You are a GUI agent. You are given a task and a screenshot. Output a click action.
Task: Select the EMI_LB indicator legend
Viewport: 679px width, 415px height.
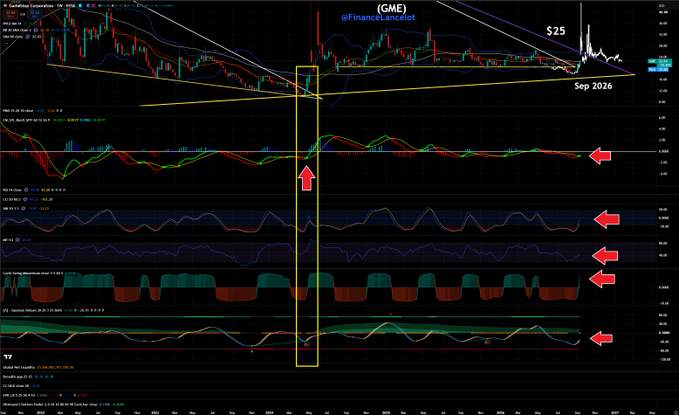[19, 395]
